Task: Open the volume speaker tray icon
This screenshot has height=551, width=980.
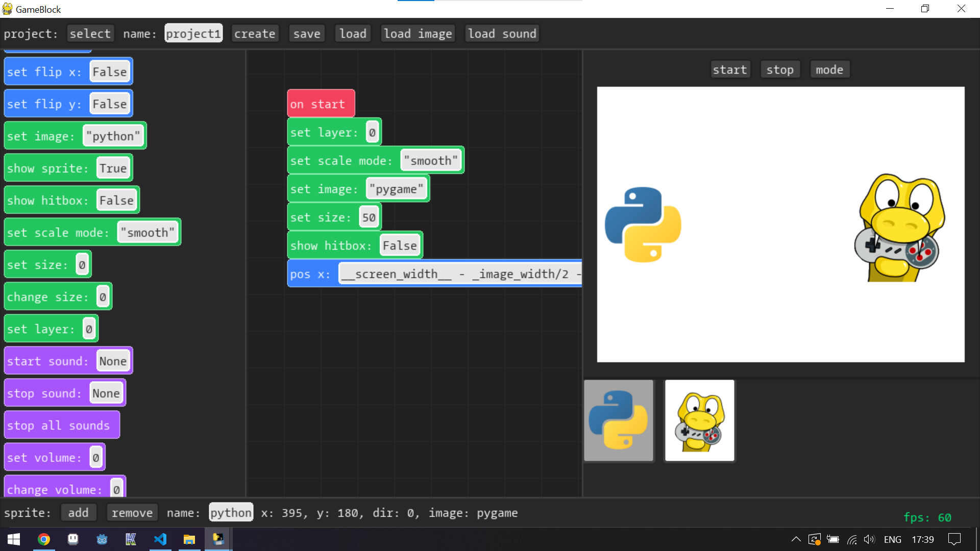Action: (x=869, y=539)
